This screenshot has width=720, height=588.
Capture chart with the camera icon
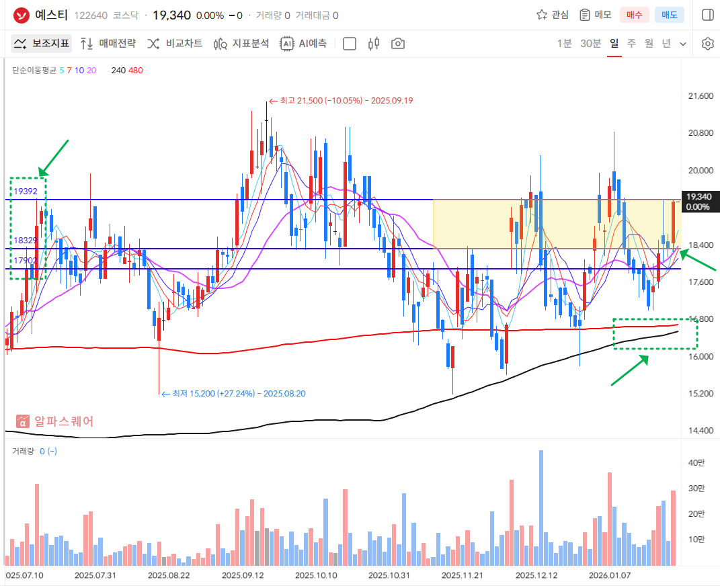[x=398, y=44]
